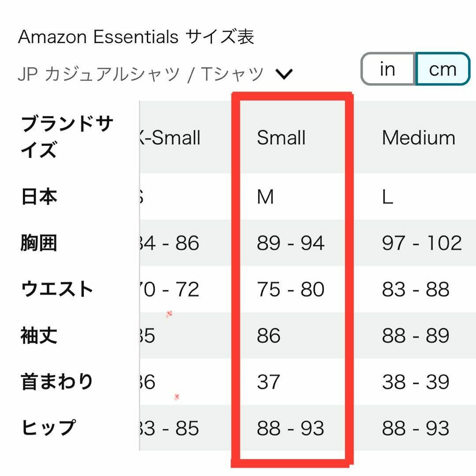The image size is (476, 476).
Task: Click the 日本 row label
Action: [x=39, y=197]
